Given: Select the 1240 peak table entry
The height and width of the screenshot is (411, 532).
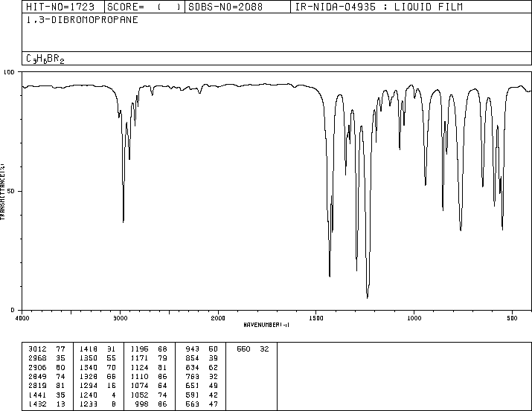Looking at the screenshot, I should point(97,395).
